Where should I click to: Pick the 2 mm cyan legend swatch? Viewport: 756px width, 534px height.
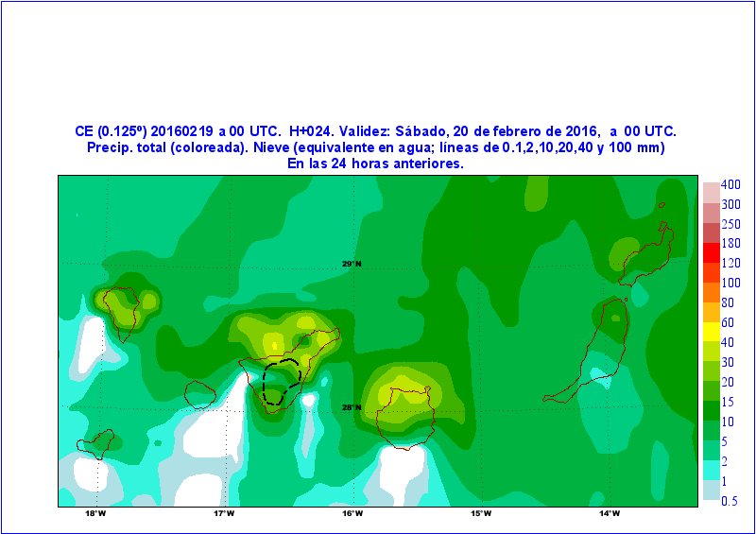click(x=712, y=470)
